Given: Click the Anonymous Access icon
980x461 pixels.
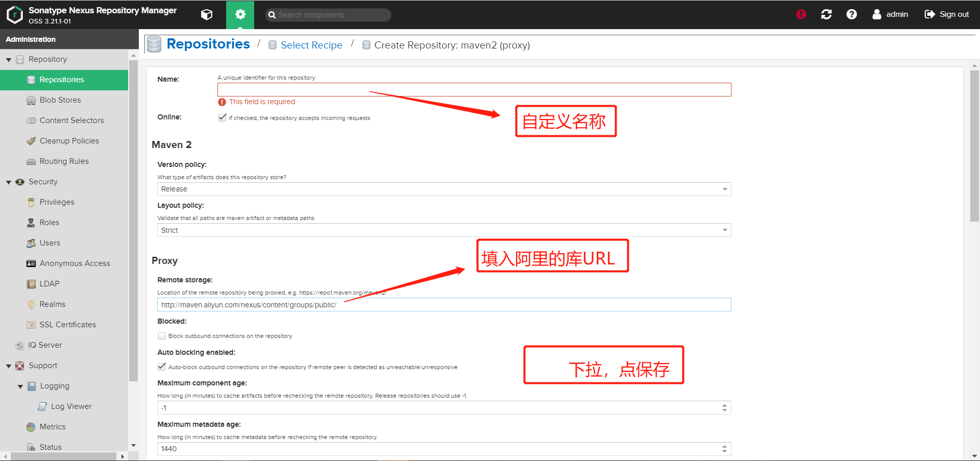Looking at the screenshot, I should 31,263.
